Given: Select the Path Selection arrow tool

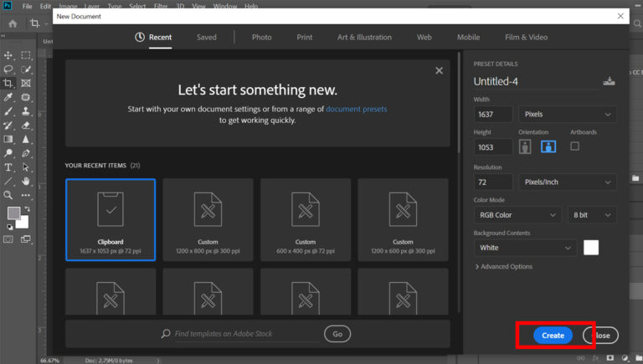Looking at the screenshot, I should (x=26, y=167).
